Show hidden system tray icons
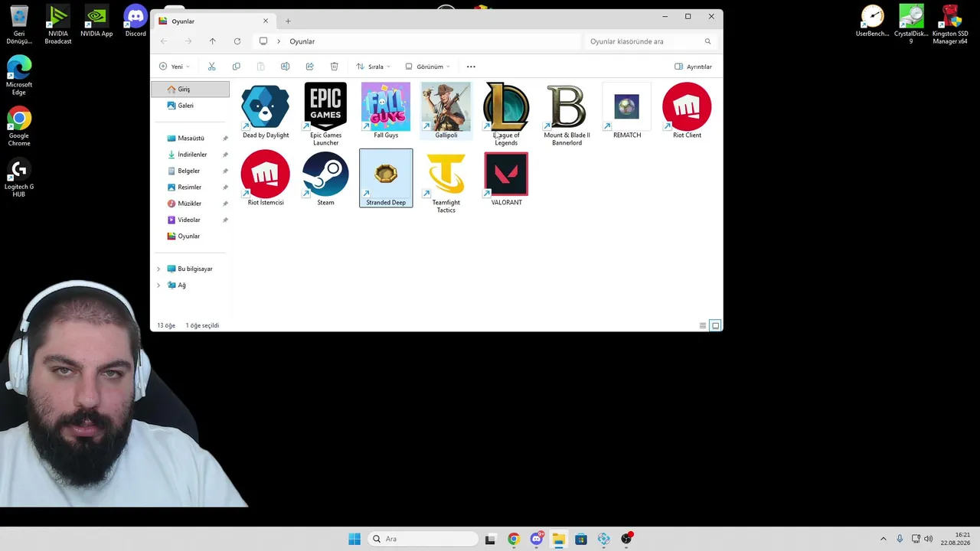 pyautogui.click(x=883, y=539)
